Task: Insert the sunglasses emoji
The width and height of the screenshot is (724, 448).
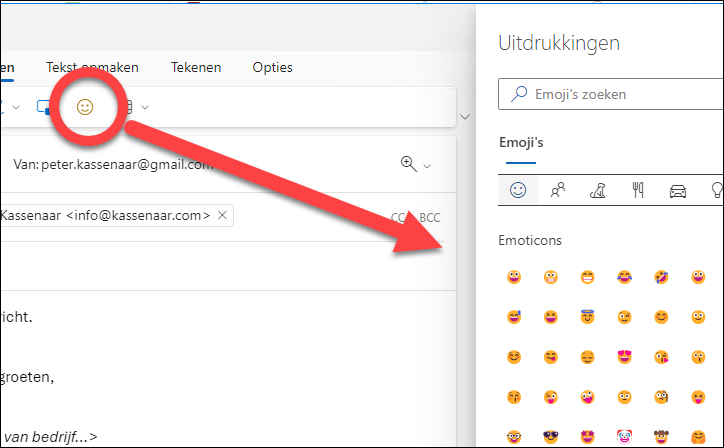Action: 550,437
